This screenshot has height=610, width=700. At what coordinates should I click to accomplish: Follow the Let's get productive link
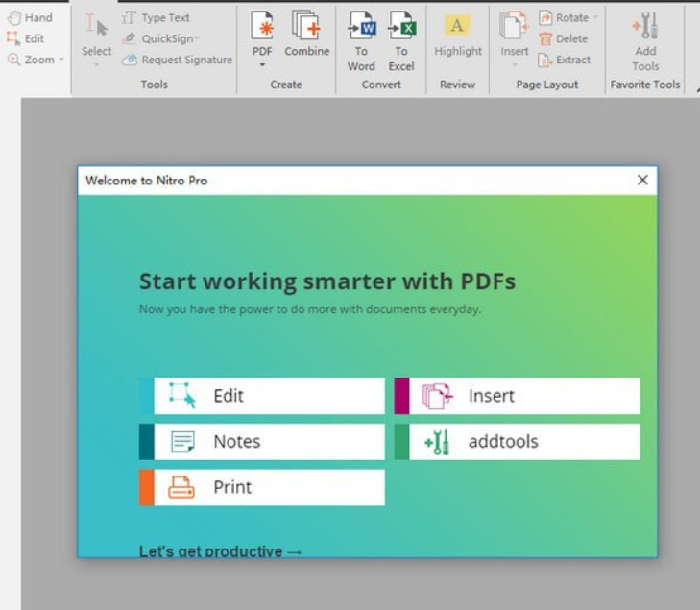221,551
